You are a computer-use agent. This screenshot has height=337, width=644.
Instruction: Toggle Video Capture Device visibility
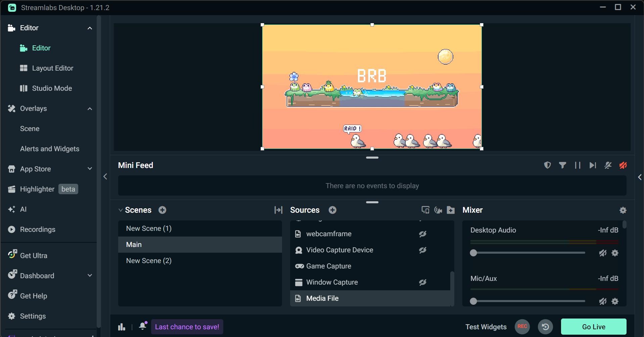click(422, 250)
